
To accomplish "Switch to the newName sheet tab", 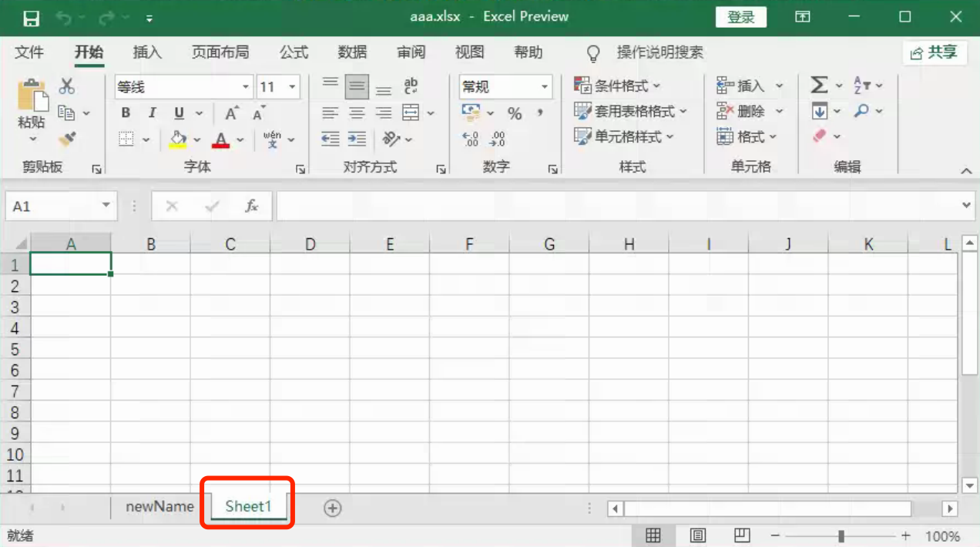I will click(x=159, y=507).
